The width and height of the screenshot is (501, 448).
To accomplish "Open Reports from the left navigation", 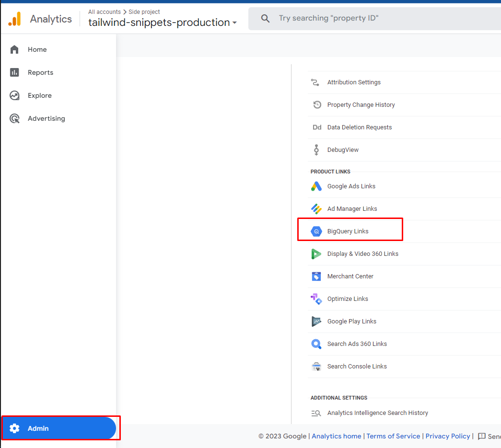I will pyautogui.click(x=40, y=72).
